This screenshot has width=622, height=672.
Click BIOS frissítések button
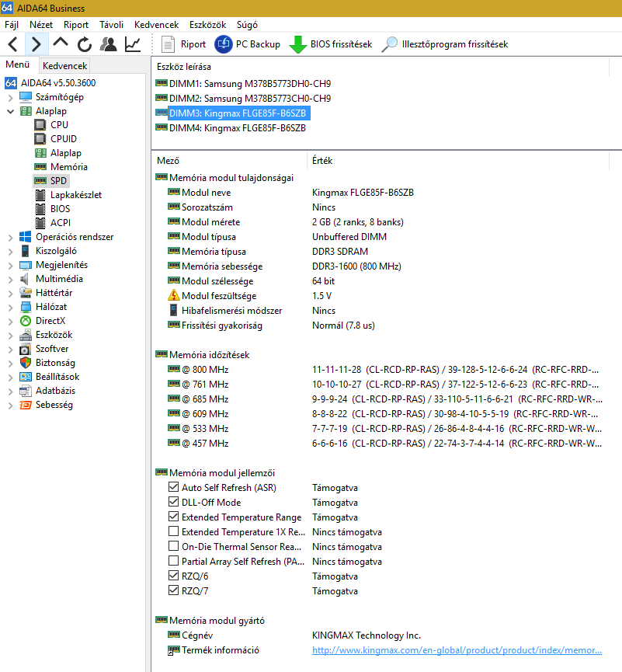click(x=331, y=44)
